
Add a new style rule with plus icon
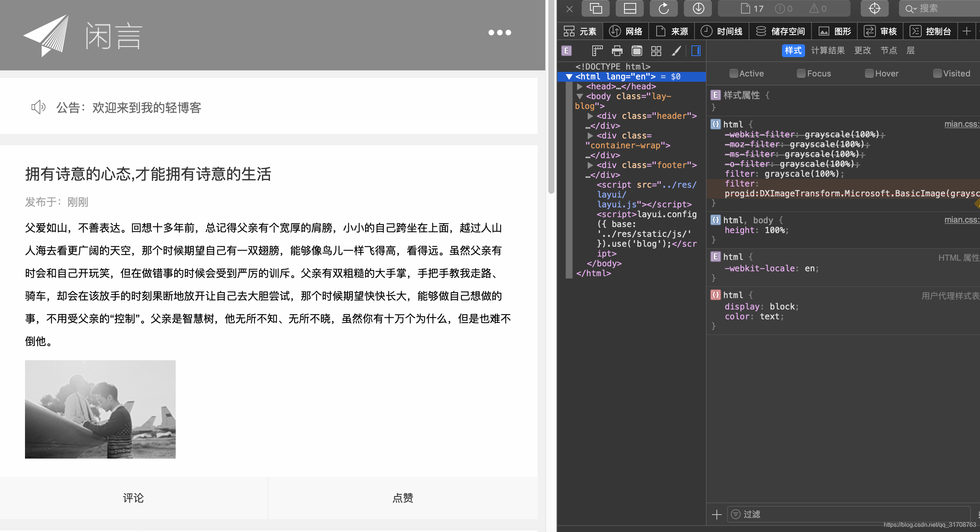pyautogui.click(x=717, y=515)
